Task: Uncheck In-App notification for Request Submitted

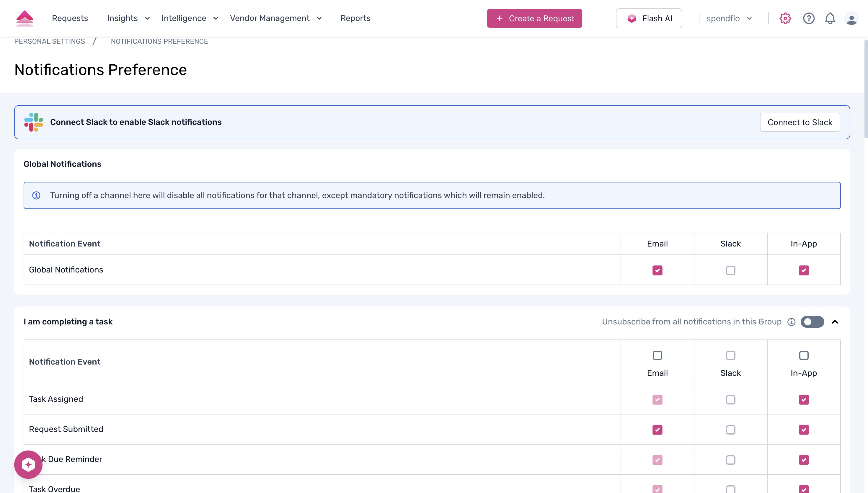Action: tap(804, 429)
